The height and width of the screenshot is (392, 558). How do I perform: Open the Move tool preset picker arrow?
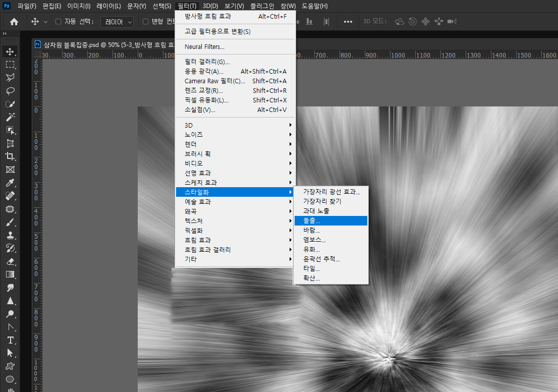pos(45,22)
